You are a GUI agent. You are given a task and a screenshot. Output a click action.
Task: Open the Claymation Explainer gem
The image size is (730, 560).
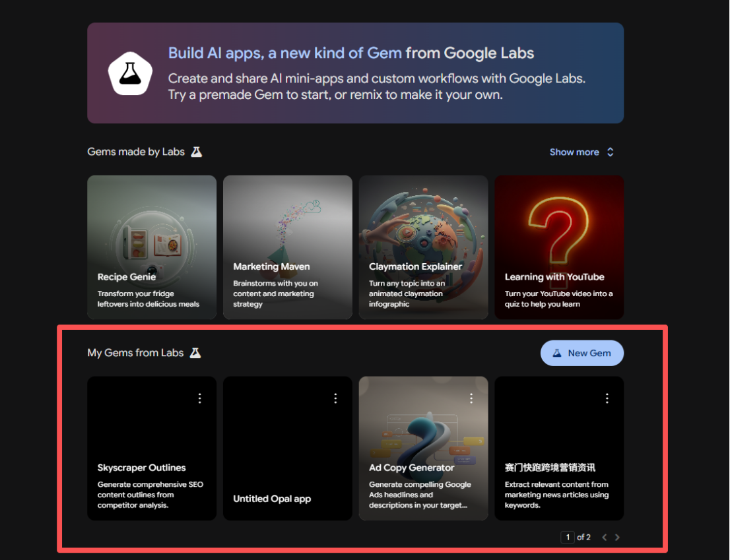point(423,247)
